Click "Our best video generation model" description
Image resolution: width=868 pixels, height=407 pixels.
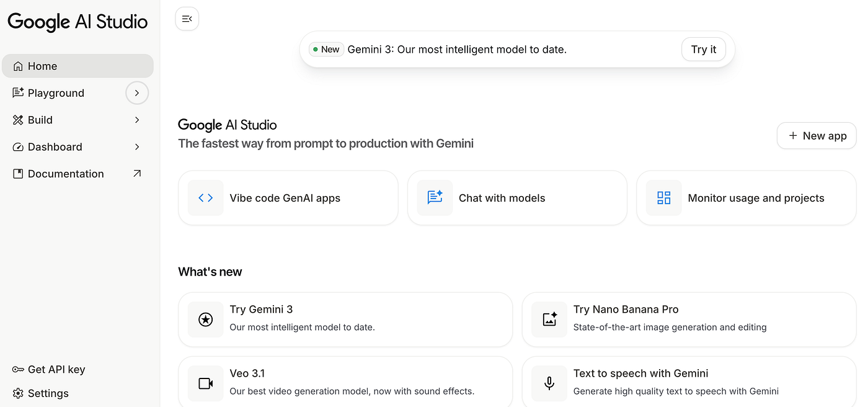pos(352,391)
